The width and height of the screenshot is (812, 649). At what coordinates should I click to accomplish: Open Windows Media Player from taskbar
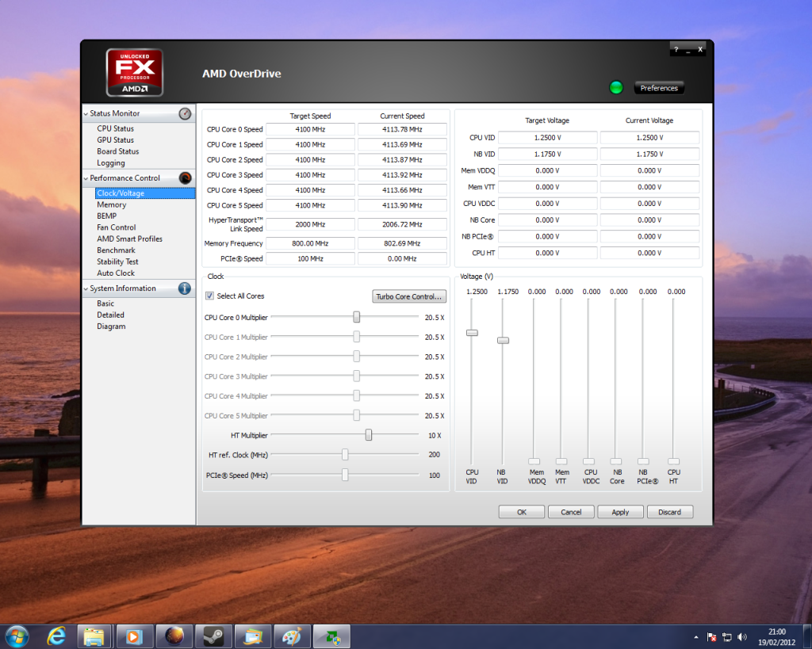(133, 636)
